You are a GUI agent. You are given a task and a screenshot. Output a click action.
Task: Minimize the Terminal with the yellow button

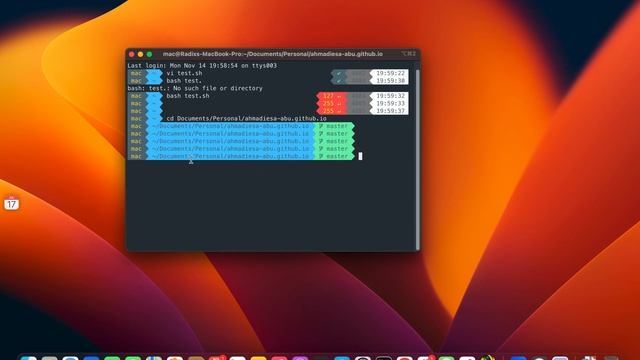click(x=140, y=54)
